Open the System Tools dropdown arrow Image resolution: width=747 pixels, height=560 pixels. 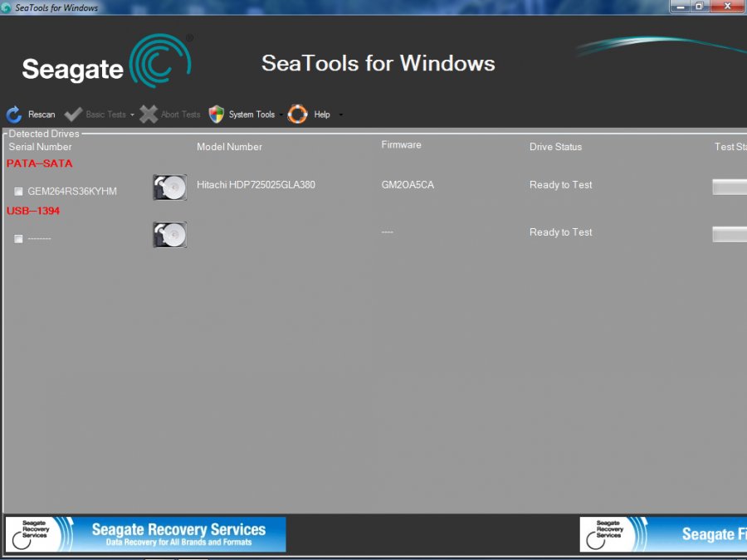coord(281,114)
